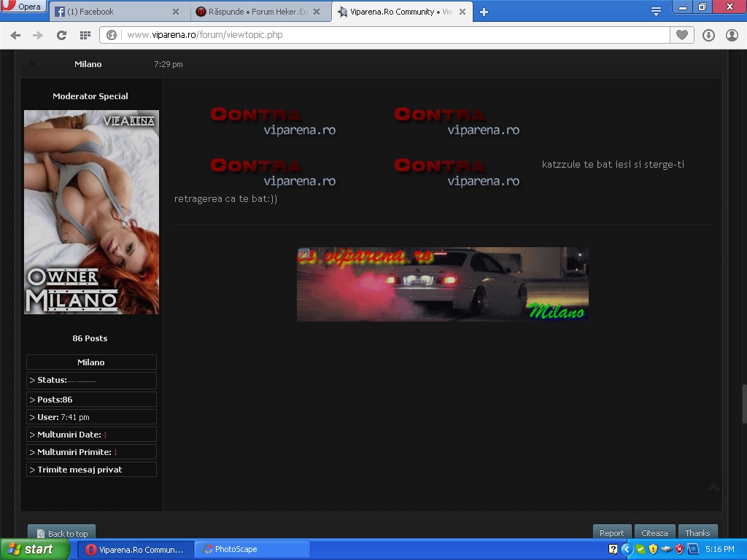This screenshot has width=747, height=560.
Task: Click the Thanks button
Action: click(697, 533)
